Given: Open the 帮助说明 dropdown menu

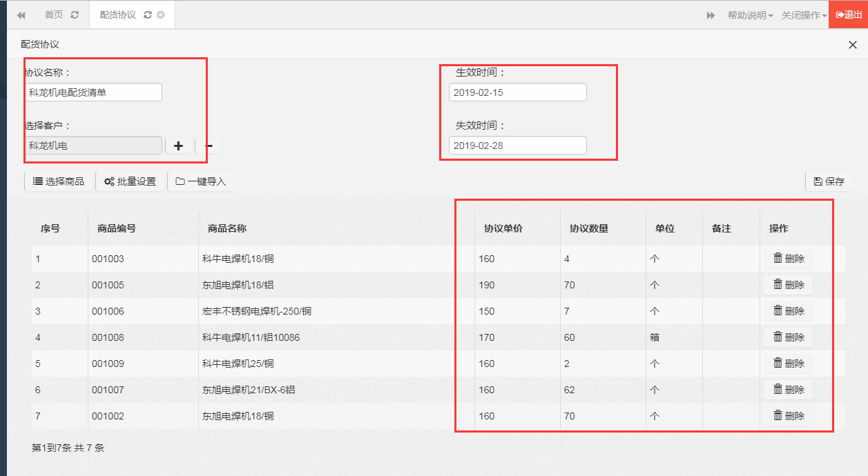Looking at the screenshot, I should pos(750,15).
